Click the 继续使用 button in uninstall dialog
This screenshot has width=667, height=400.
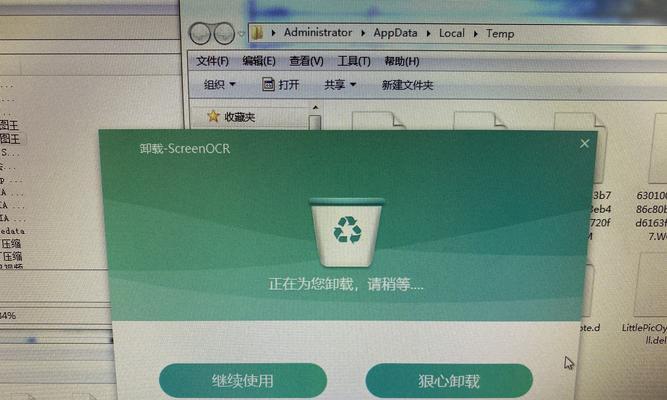(243, 380)
